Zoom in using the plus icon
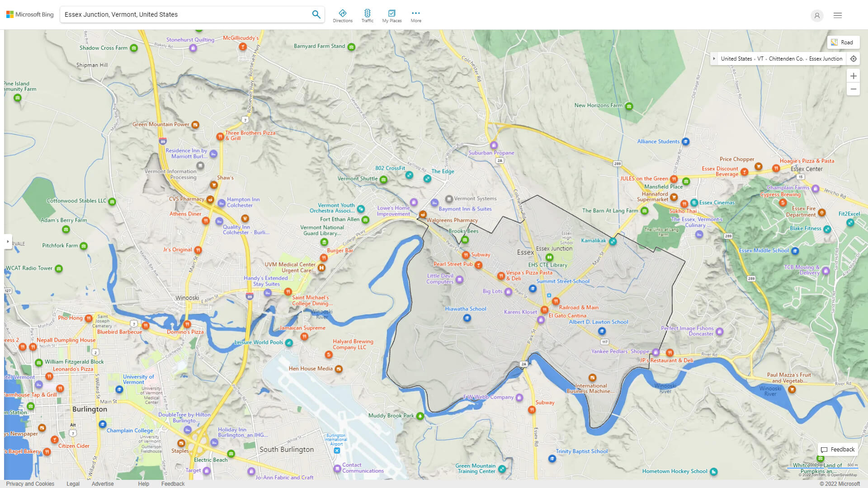The width and height of the screenshot is (868, 488). point(854,76)
